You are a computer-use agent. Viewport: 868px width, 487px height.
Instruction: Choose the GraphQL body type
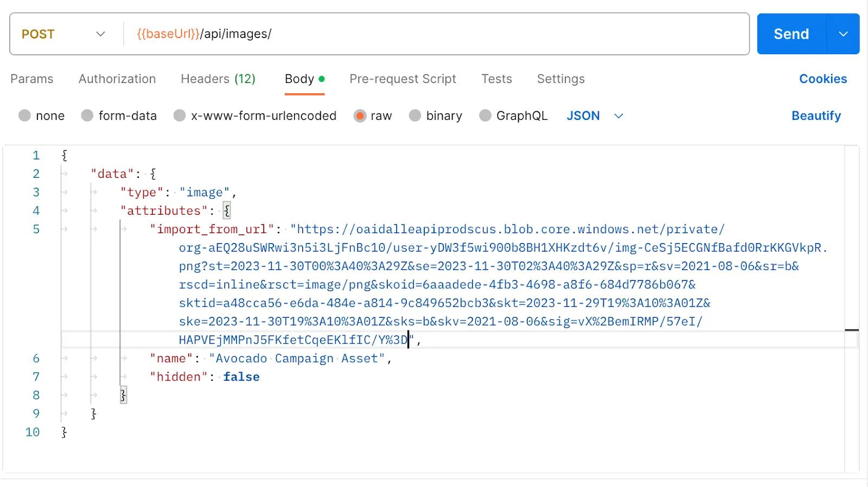486,116
